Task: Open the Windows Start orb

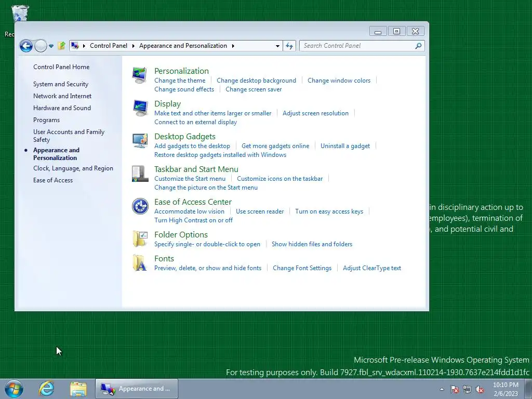Action: tap(14, 389)
